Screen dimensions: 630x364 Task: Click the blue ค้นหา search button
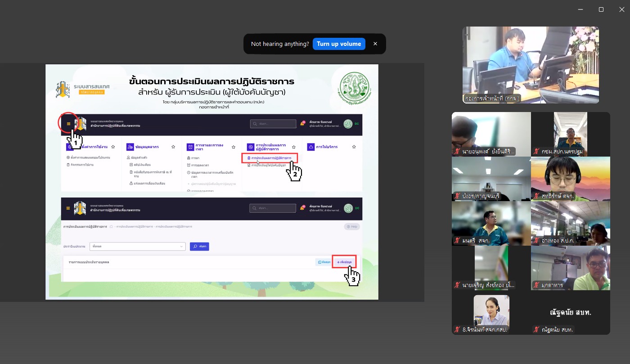199,247
